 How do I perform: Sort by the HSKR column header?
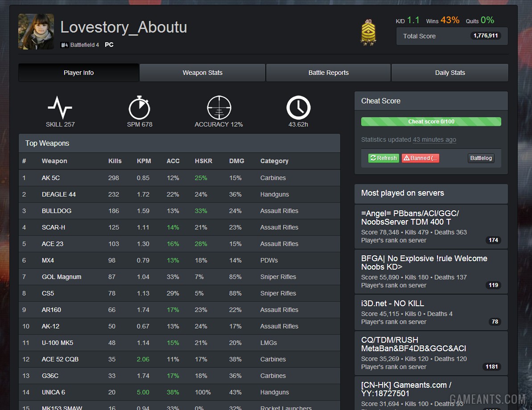coord(203,161)
